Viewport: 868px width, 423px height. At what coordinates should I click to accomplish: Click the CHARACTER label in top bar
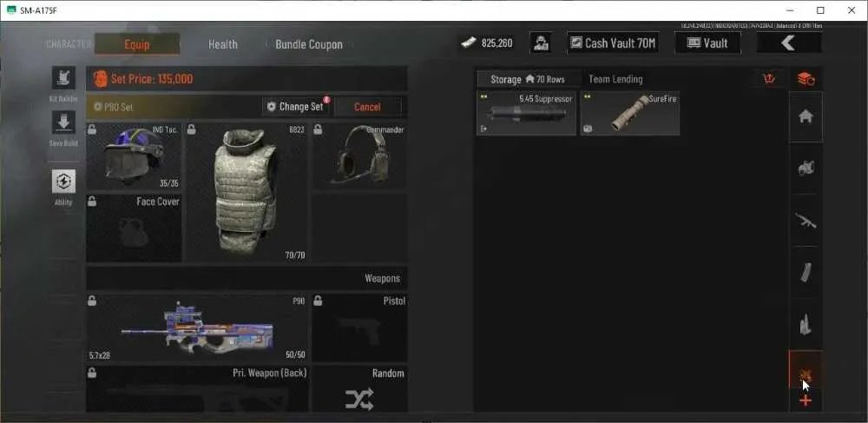coord(69,44)
